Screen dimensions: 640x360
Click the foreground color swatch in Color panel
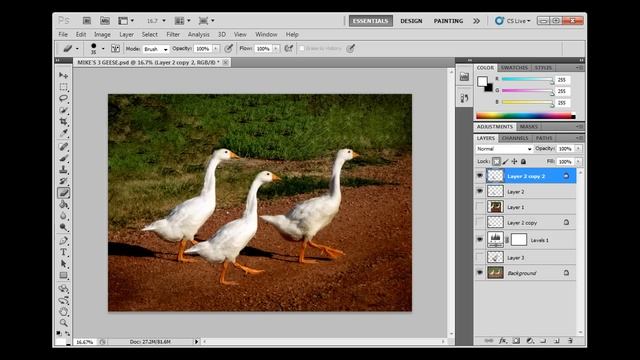pyautogui.click(x=482, y=81)
